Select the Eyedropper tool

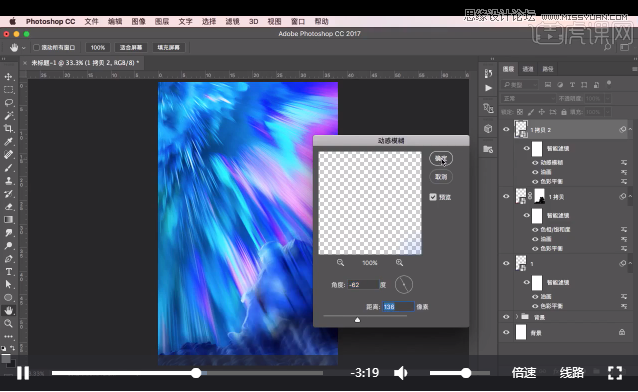[x=9, y=141]
